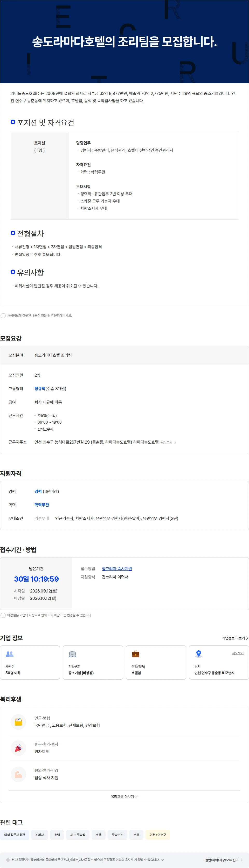Viewport: 249px width, 868px height.
Task: Click the 연금·보험 wallet icon
Action: (x=18, y=722)
